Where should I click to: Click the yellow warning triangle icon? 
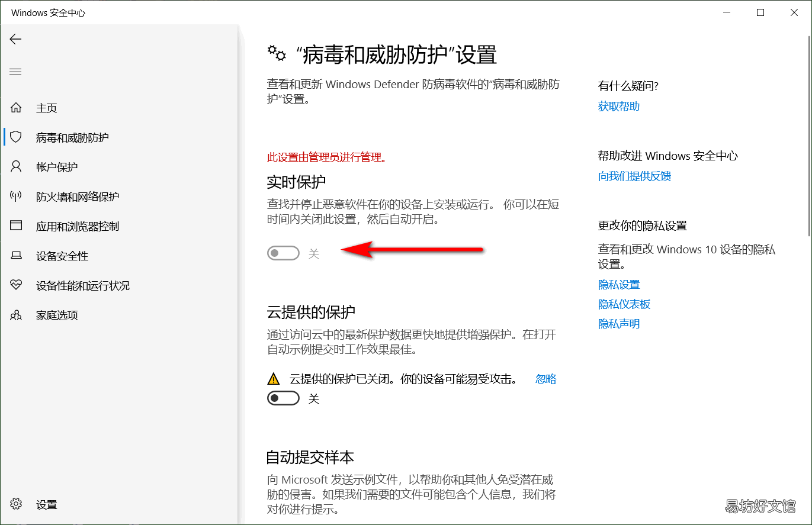pyautogui.click(x=273, y=379)
